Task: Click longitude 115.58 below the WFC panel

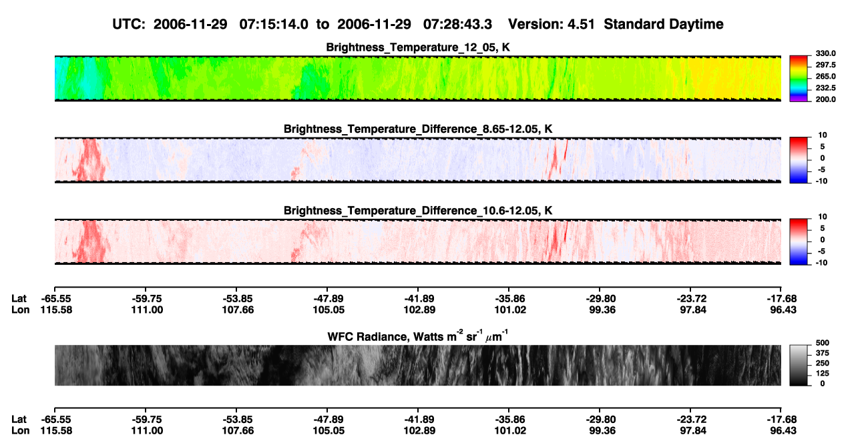Action: 55,430
